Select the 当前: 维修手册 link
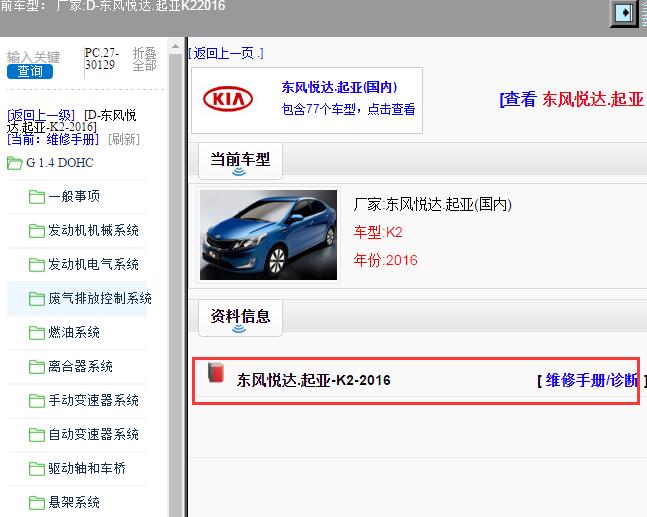The height and width of the screenshot is (517, 647). 53,139
